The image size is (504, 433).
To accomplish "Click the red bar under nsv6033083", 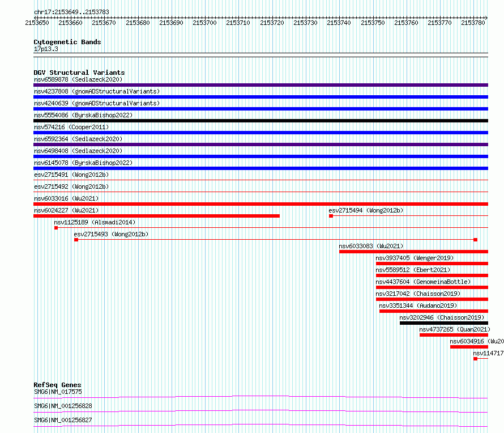I will click(414, 252).
